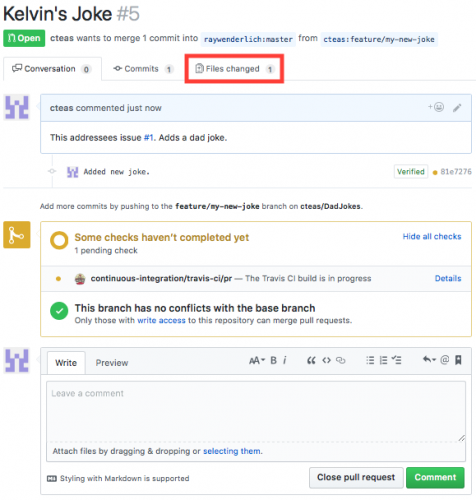
Task: Open header text size dropdown
Action: (257, 360)
